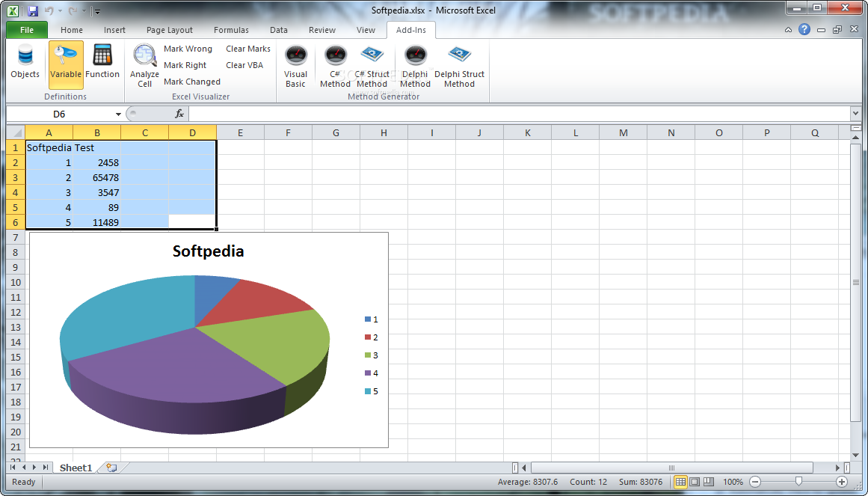This screenshot has width=868, height=496.
Task: Go to the first sheet tab
Action: [13, 468]
